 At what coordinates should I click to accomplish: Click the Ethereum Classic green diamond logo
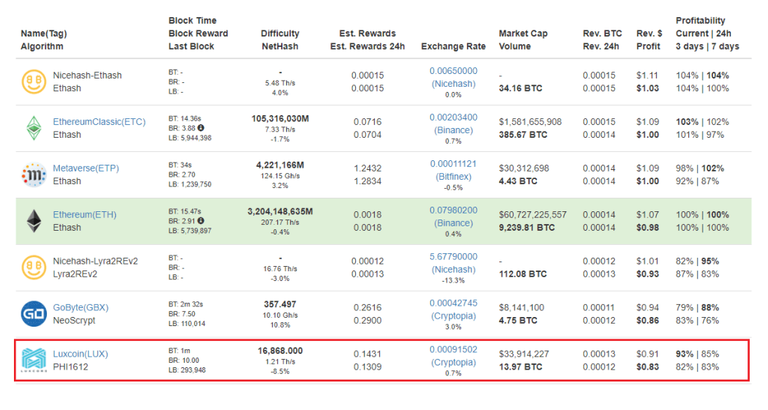pos(34,128)
